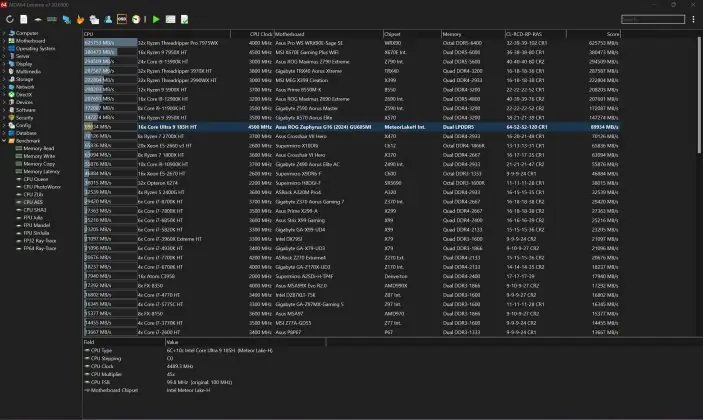
Task: Sort by the Memory column header
Action: coord(473,34)
